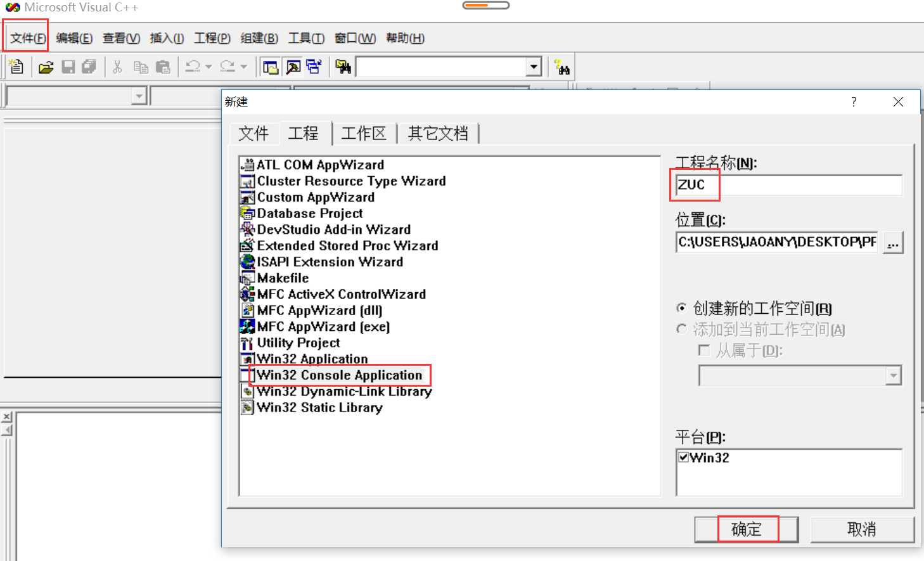Switch to the 文件 tab in dialog
Viewport: 924px width, 561px height.
click(253, 133)
